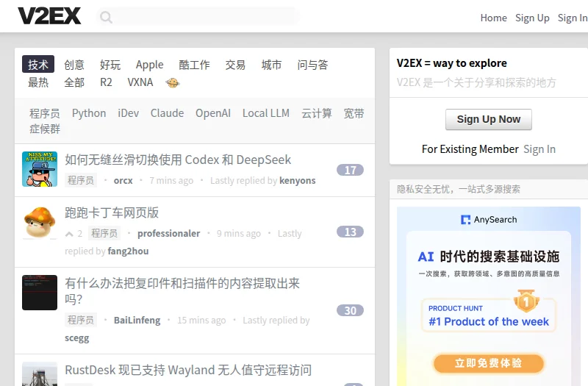Switch to the 最热 tab
Viewport: 588px width, 386px height.
38,82
